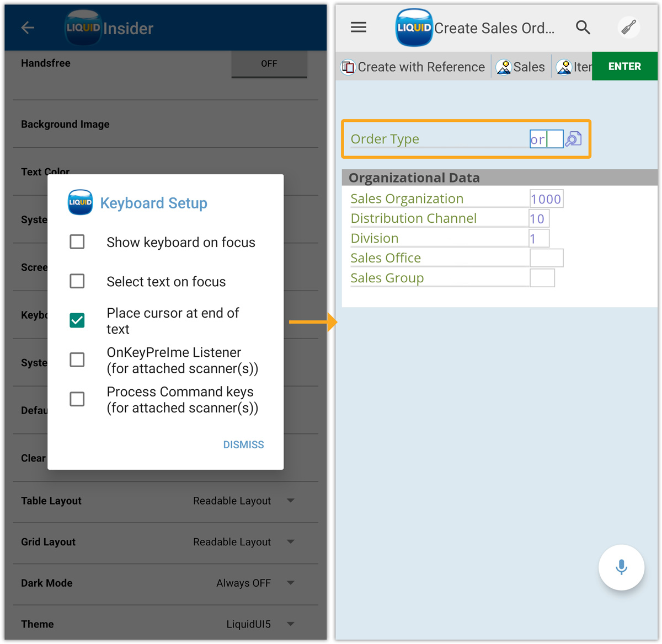The image size is (662, 644).
Task: Check Select text on focus
Action: coord(77,281)
